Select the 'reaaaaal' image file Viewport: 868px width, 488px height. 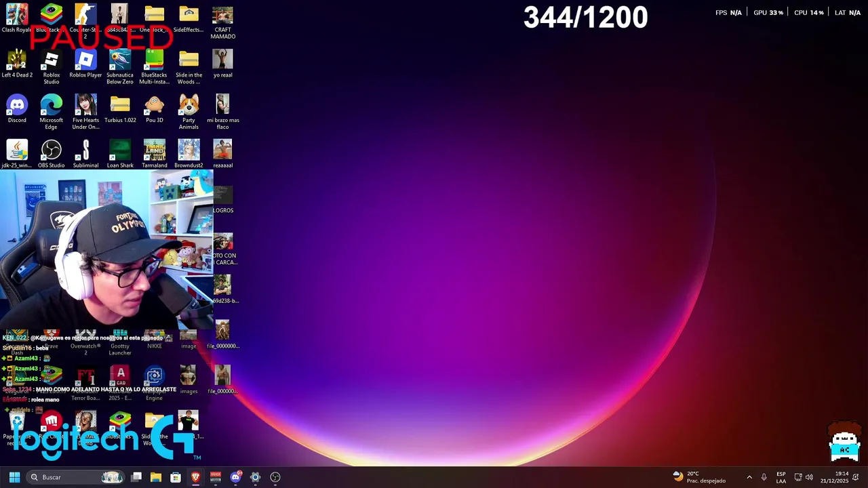(x=222, y=155)
